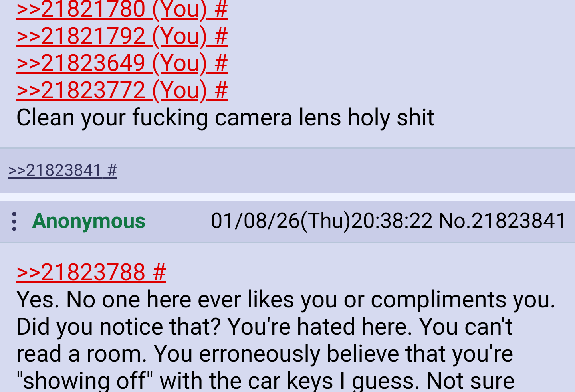
Task: Open the >>21823841 backlink reply
Action: tap(55, 170)
